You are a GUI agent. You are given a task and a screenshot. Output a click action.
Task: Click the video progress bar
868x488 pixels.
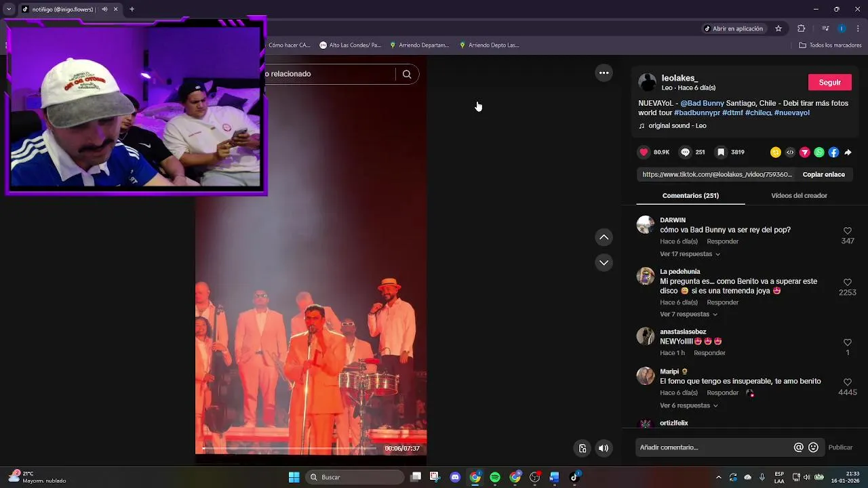(x=289, y=448)
